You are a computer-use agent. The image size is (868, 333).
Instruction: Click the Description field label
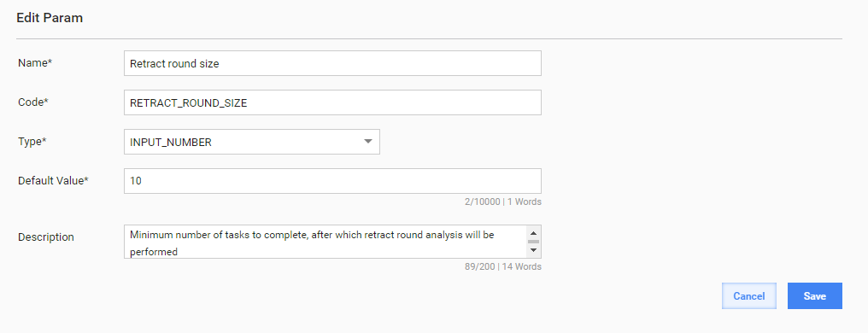[46, 237]
